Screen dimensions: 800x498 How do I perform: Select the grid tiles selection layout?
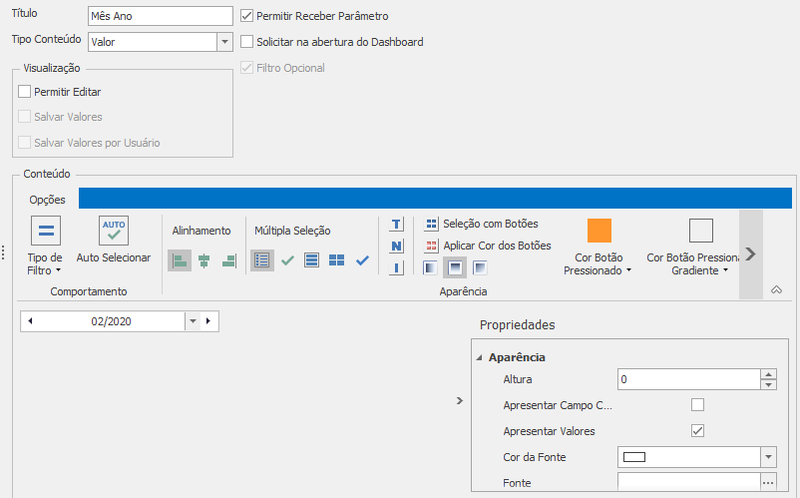tap(337, 260)
